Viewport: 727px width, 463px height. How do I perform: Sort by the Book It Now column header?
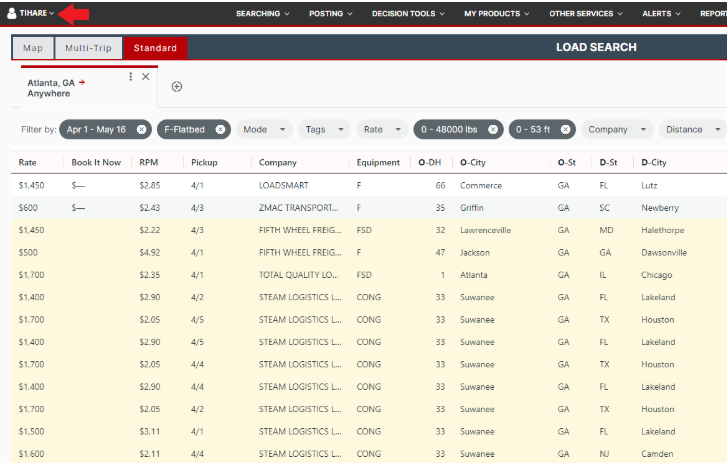coord(96,163)
